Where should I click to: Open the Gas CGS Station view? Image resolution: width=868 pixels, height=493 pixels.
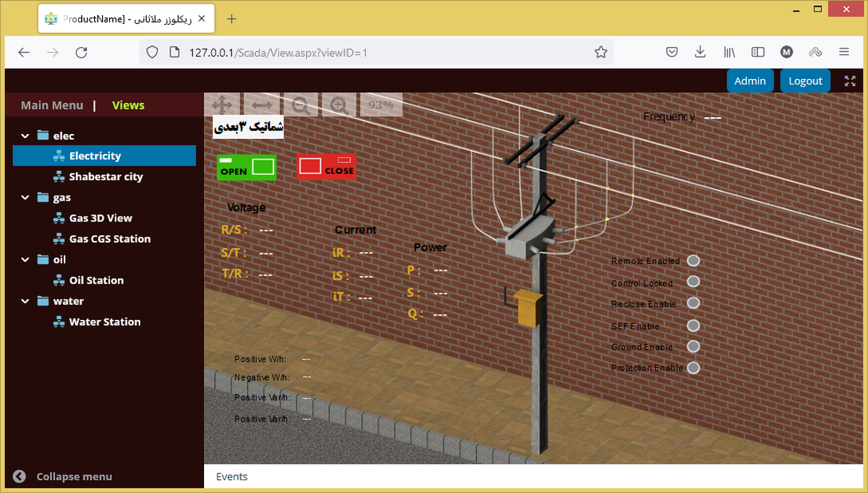coord(110,239)
